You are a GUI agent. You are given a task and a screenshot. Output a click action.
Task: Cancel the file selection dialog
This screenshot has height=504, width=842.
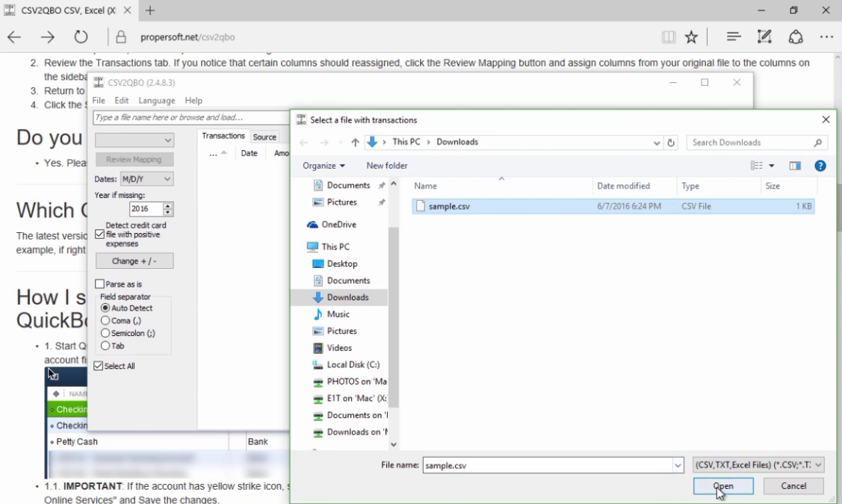point(793,486)
